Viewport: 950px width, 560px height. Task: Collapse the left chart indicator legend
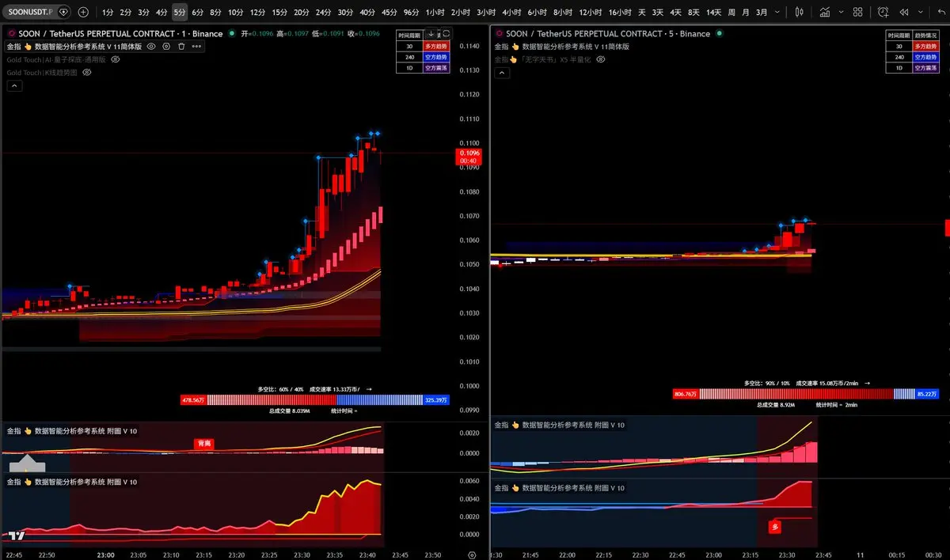(x=13, y=86)
